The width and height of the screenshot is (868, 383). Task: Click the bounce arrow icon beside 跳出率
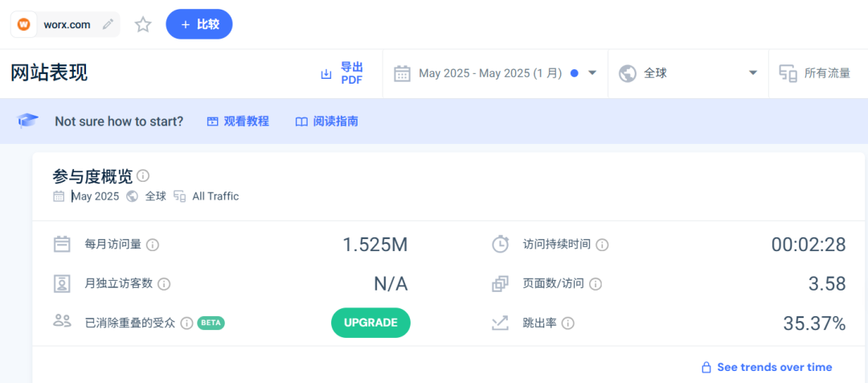[500, 323]
